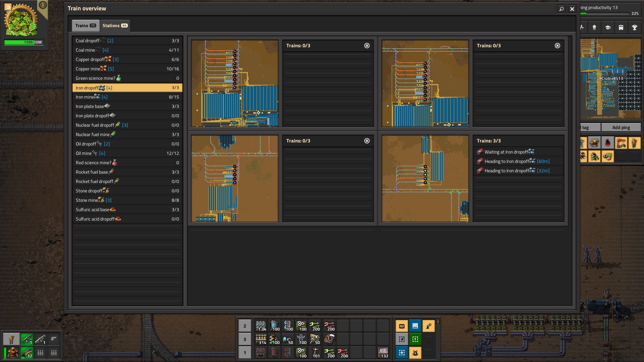Image resolution: width=644 pixels, height=362 pixels.
Task: Select express underground belt 100 in row 2
Action: click(x=274, y=325)
